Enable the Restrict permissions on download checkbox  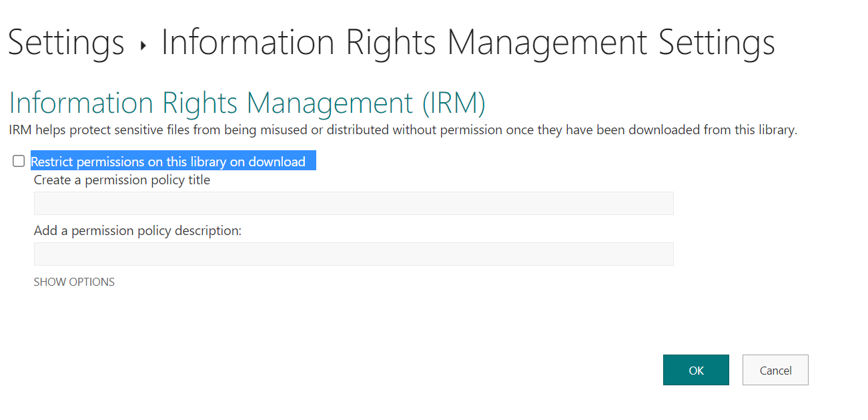pos(19,161)
